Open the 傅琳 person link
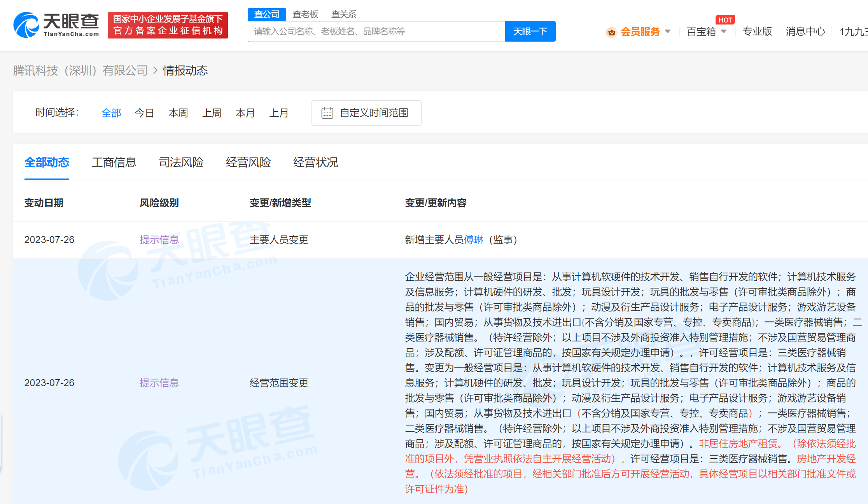 [x=474, y=240]
